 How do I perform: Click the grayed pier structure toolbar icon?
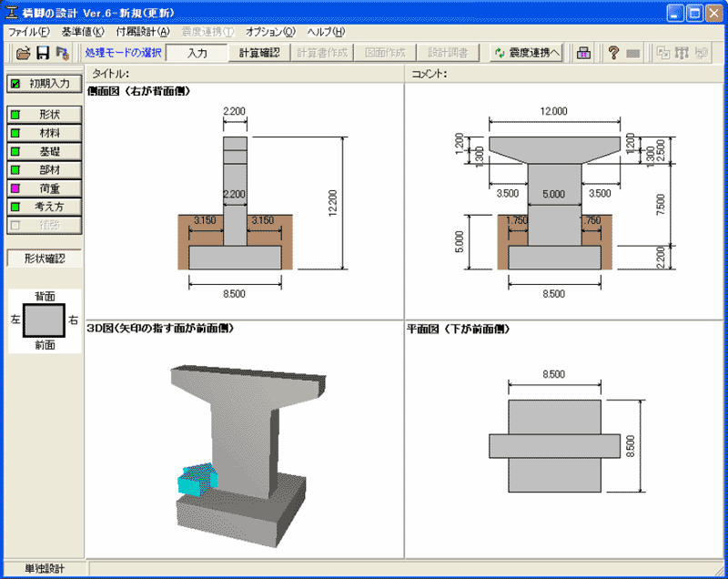pos(682,53)
